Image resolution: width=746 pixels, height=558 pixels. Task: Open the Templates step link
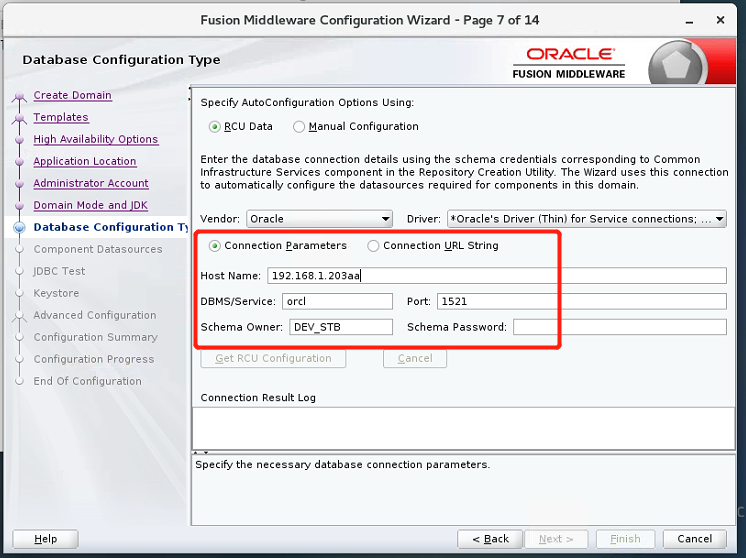pyautogui.click(x=61, y=117)
